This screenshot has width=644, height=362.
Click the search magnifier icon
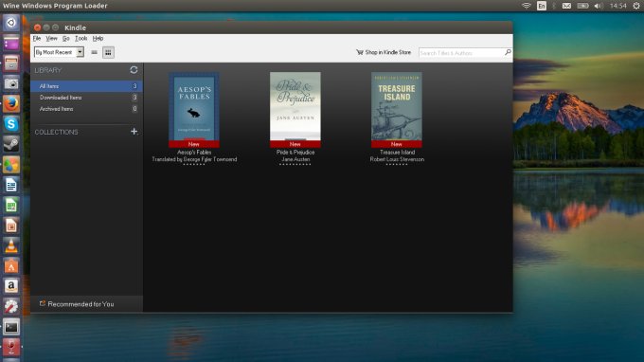click(508, 52)
